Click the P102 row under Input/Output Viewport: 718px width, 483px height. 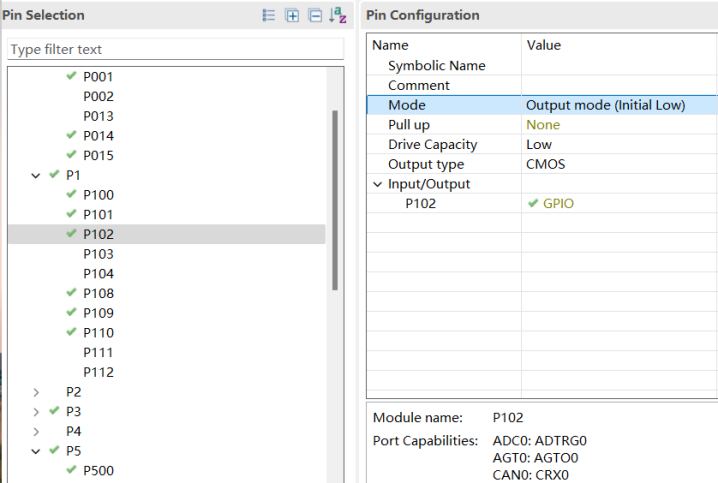420,203
